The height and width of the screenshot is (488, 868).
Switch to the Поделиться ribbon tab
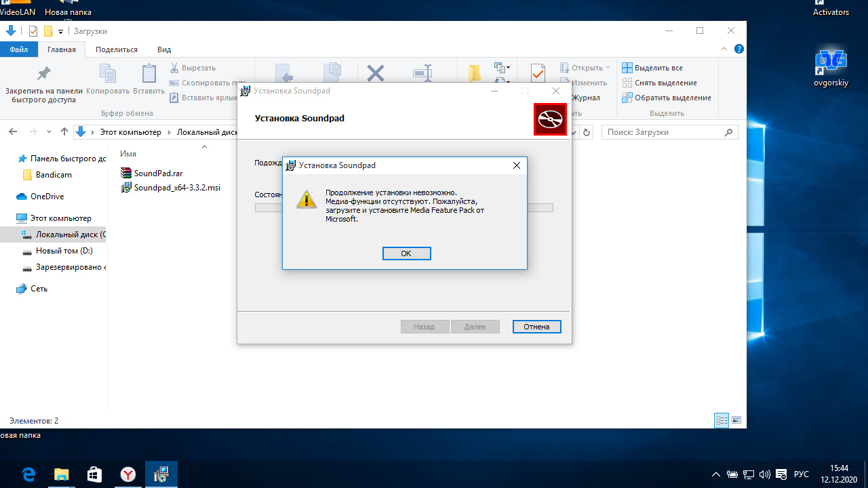click(x=117, y=49)
